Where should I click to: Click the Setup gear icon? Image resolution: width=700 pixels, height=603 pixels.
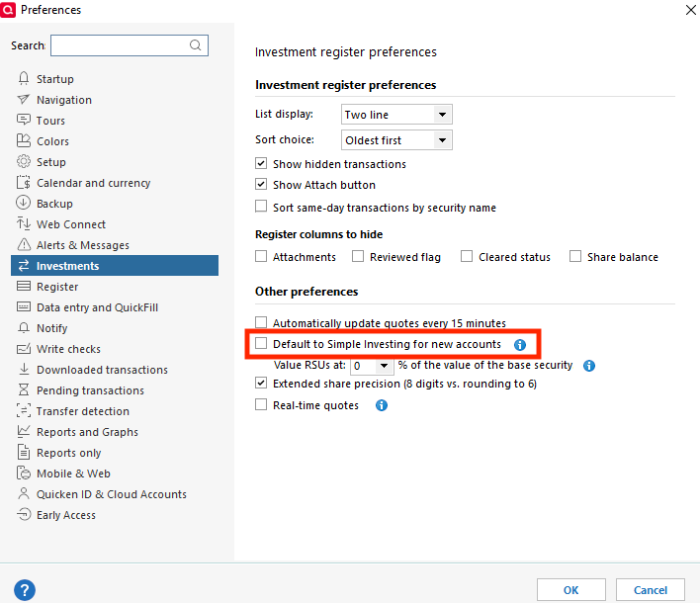coord(23,161)
